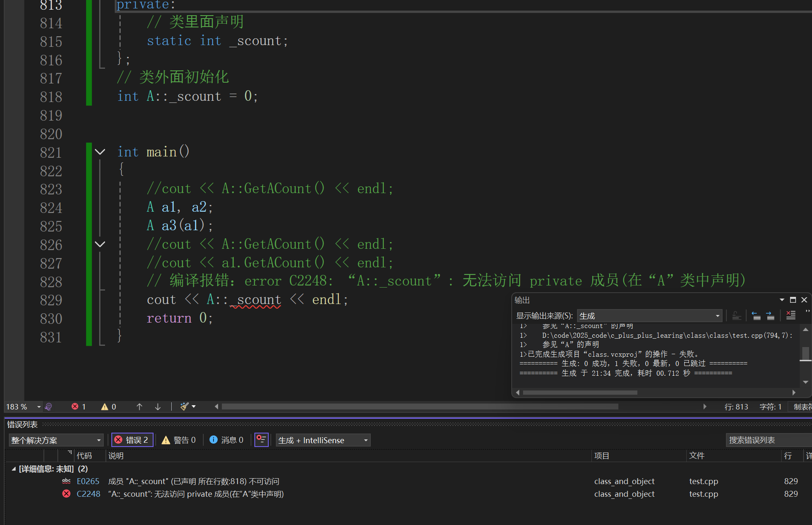Image resolution: width=812 pixels, height=525 pixels.
Task: Click the IntelliCode health indicator icon
Action: click(x=49, y=407)
